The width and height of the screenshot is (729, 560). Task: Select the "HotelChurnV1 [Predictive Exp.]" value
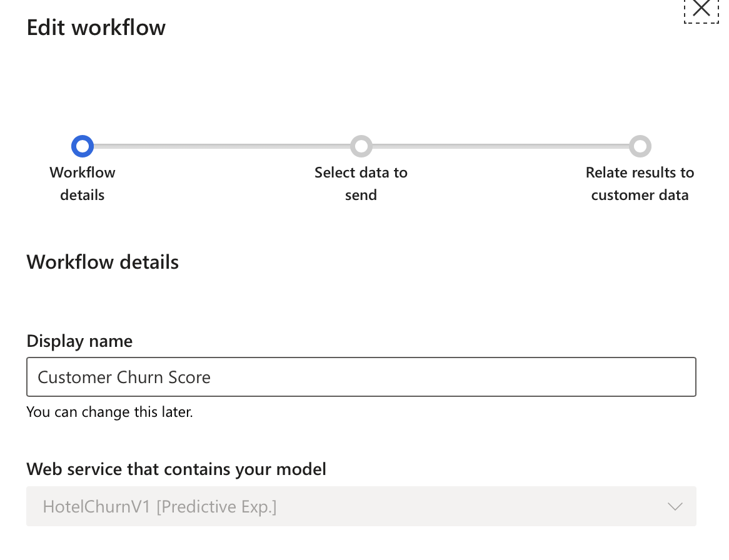pos(159,506)
